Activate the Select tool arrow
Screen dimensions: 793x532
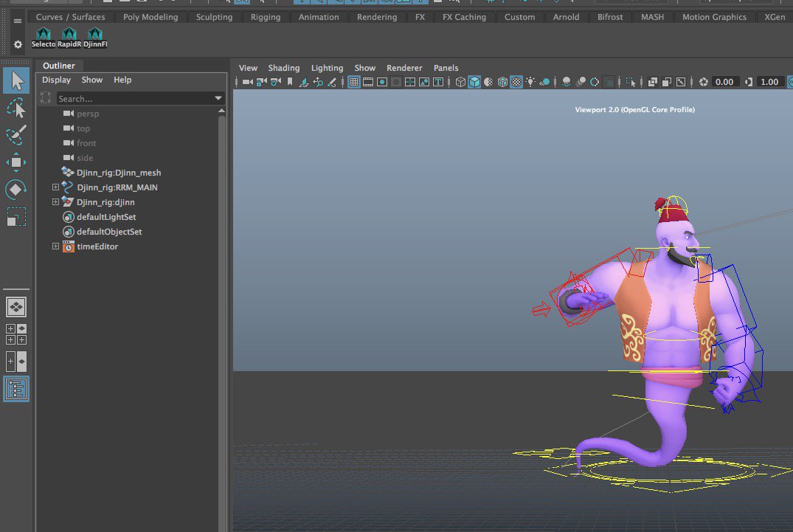tap(16, 81)
